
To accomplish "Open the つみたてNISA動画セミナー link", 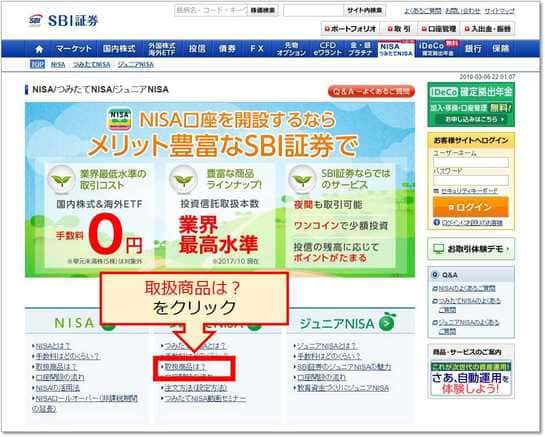I will tap(205, 398).
